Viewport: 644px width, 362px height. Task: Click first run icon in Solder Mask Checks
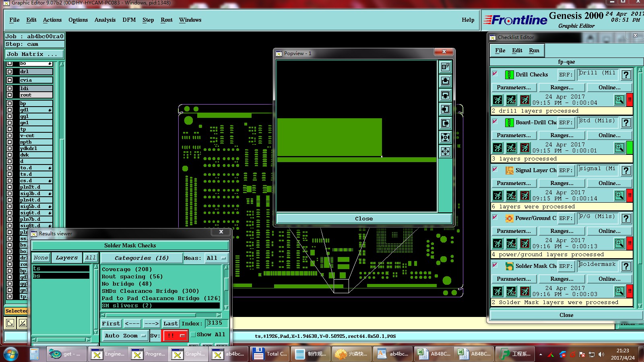pyautogui.click(x=498, y=291)
